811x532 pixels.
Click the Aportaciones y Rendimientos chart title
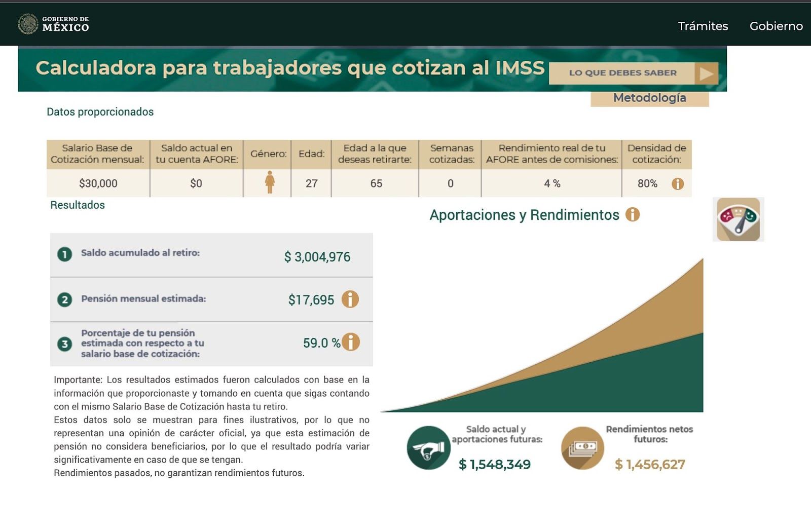coord(524,215)
